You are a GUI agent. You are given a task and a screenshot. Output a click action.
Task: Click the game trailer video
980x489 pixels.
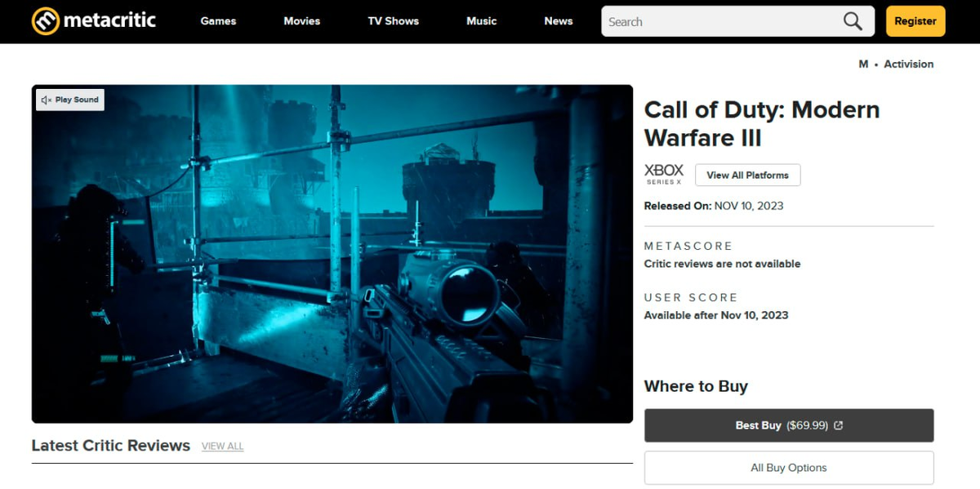(332, 254)
